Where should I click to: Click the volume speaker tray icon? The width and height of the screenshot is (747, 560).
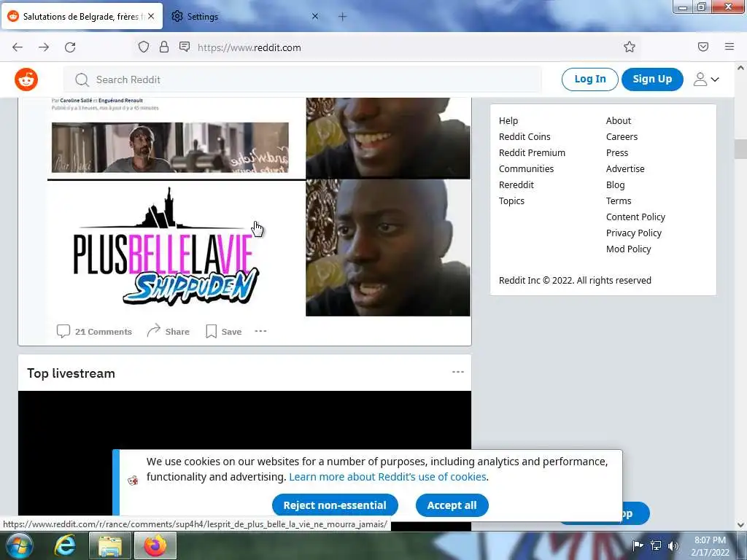click(673, 545)
